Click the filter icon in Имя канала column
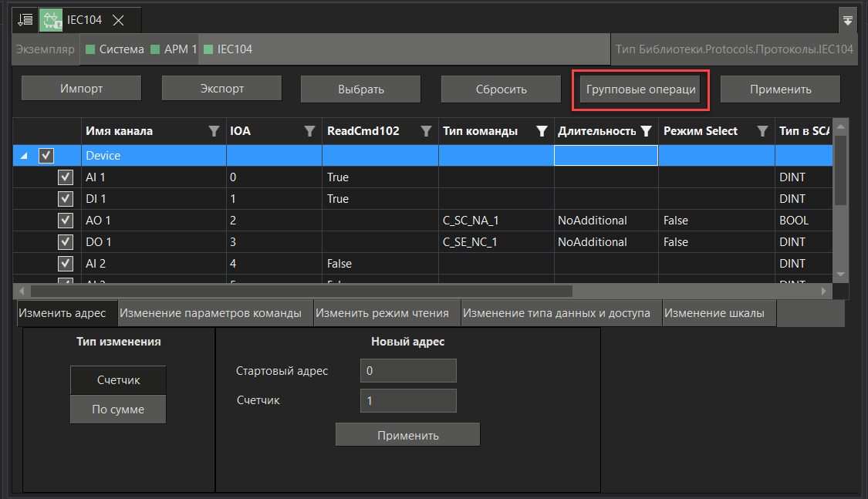 [x=214, y=131]
